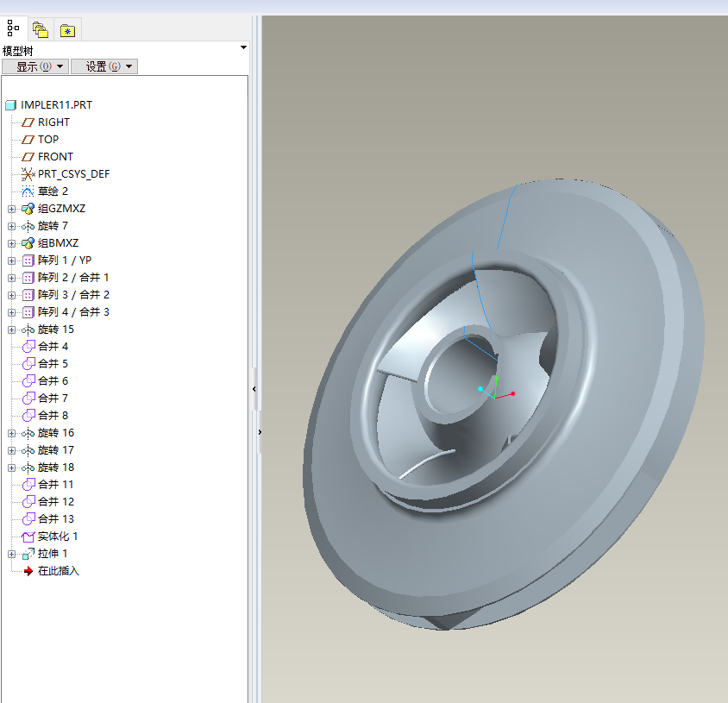728x703 pixels.
Task: Click the IMPLER11.PRT part icon
Action: pyautogui.click(x=11, y=105)
